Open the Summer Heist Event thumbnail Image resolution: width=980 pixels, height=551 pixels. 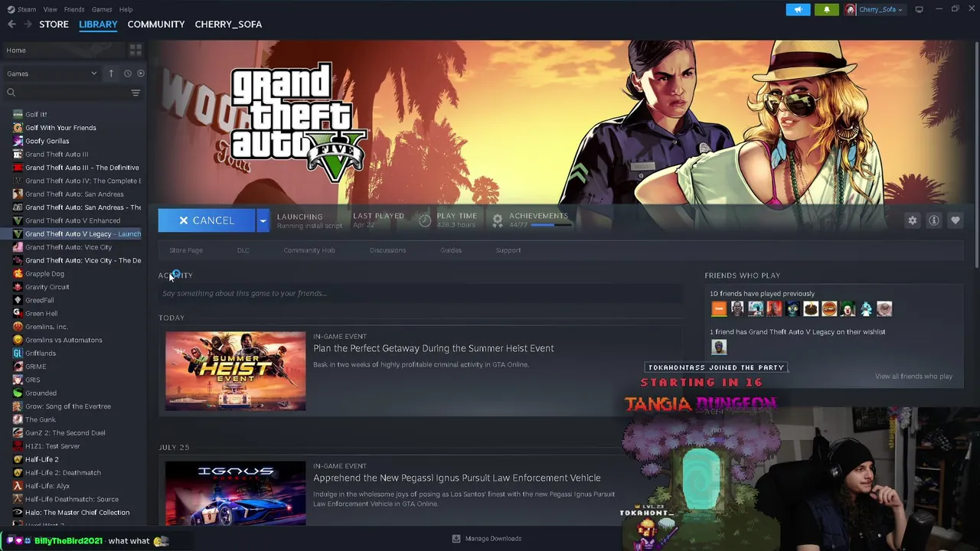click(236, 371)
